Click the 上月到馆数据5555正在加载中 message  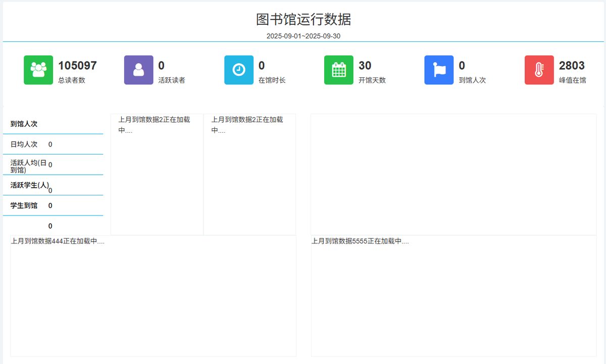tap(360, 241)
